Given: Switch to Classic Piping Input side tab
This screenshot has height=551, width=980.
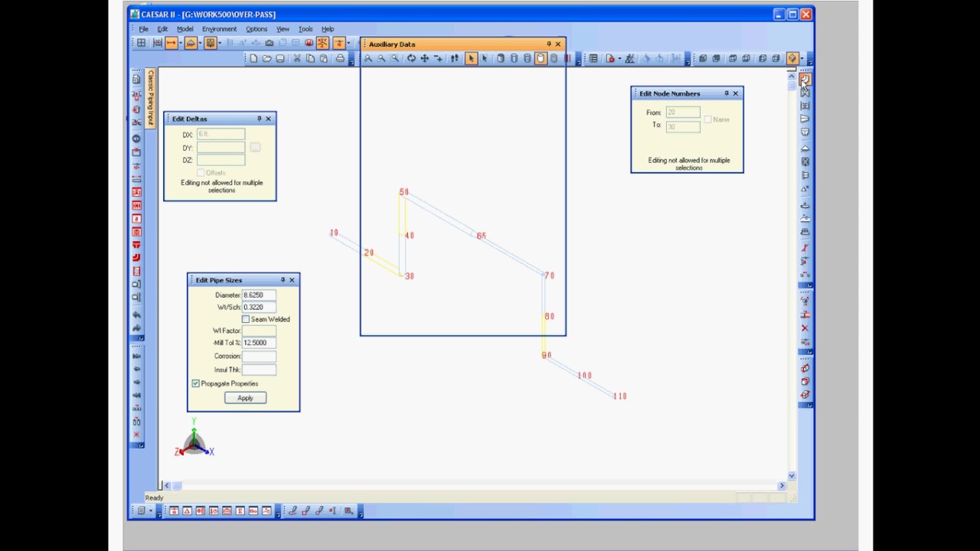Looking at the screenshot, I should click(x=151, y=97).
